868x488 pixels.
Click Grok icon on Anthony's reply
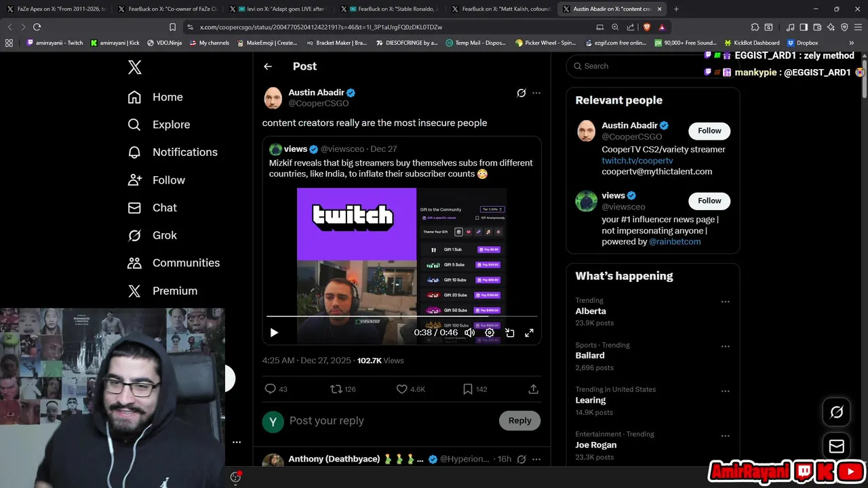[x=521, y=459]
